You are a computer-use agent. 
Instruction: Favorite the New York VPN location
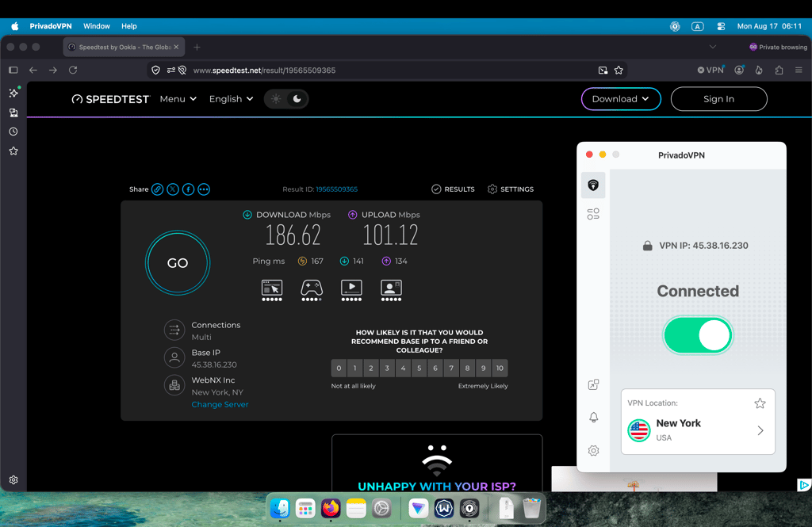click(760, 403)
